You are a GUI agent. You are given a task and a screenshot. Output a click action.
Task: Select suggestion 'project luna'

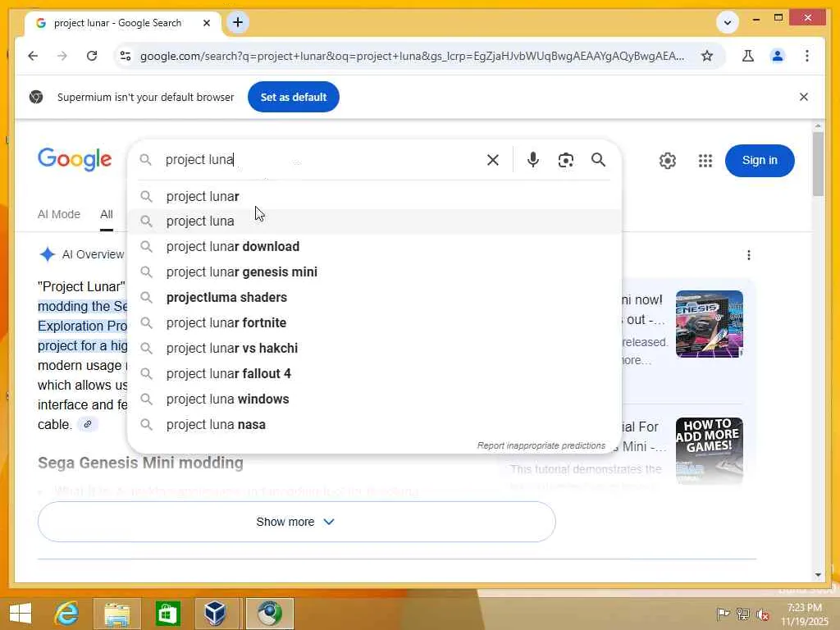pos(374,221)
